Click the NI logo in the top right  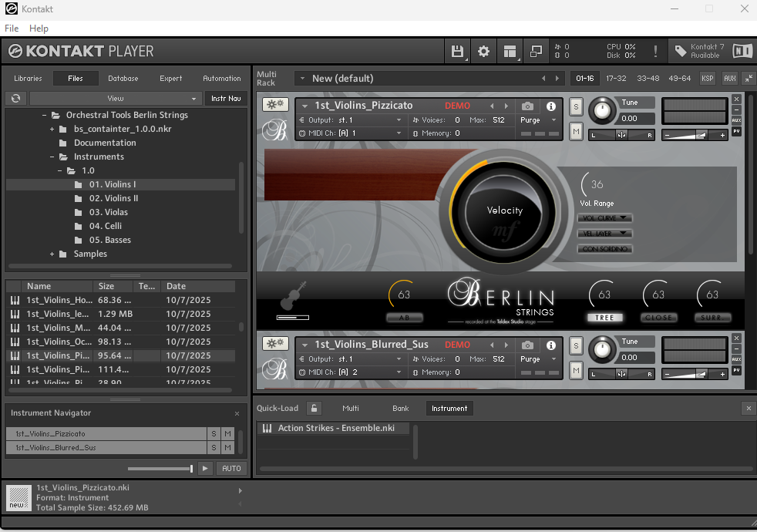pyautogui.click(x=742, y=52)
